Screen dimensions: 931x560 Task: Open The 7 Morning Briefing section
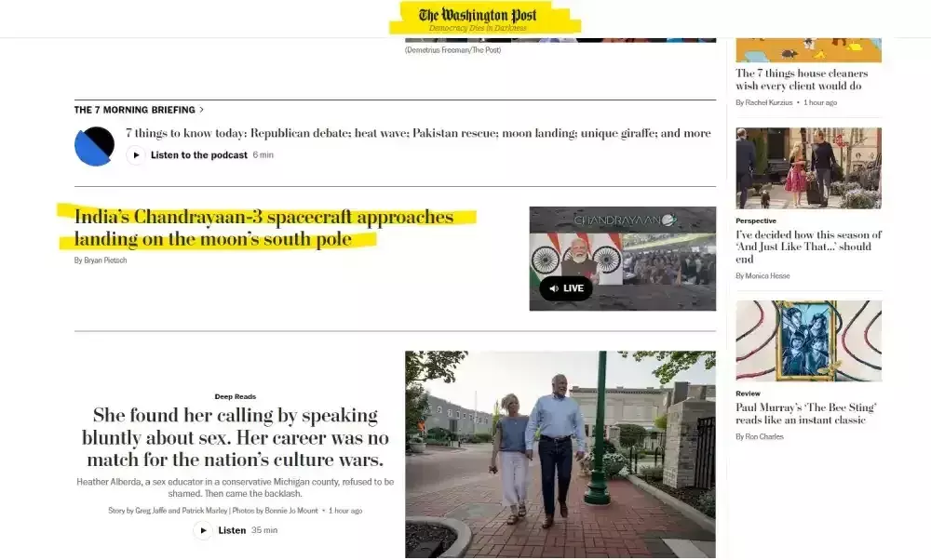[x=135, y=110]
